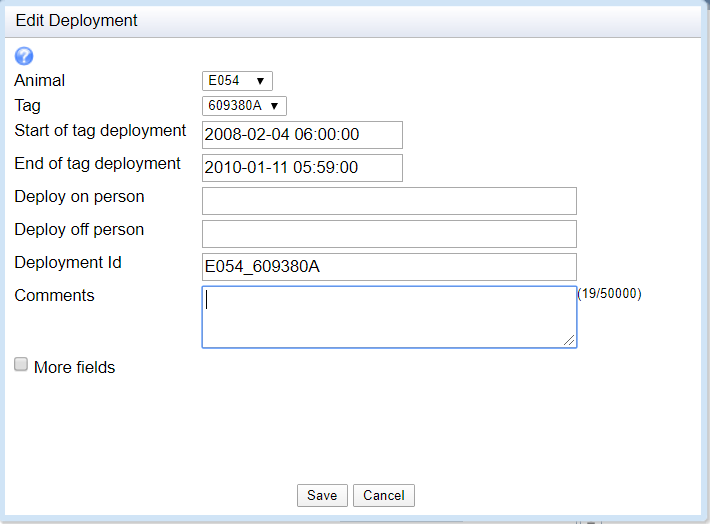Grab the Comments box resize handle
Screen dimensions: 710x524
point(569,341)
